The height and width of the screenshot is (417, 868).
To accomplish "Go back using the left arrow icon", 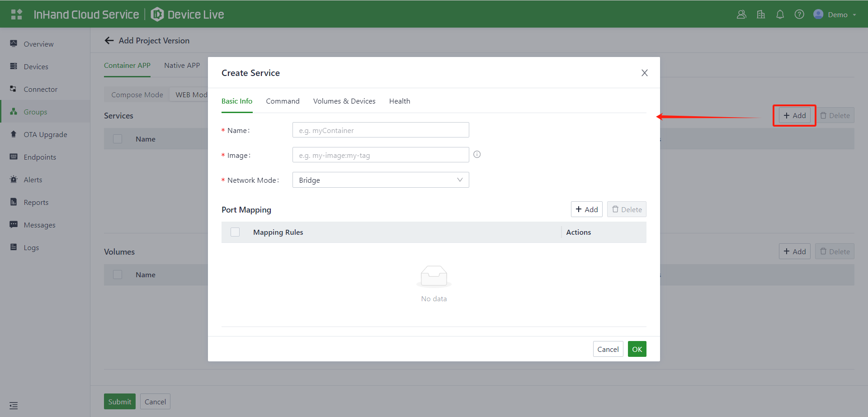I will click(x=109, y=41).
